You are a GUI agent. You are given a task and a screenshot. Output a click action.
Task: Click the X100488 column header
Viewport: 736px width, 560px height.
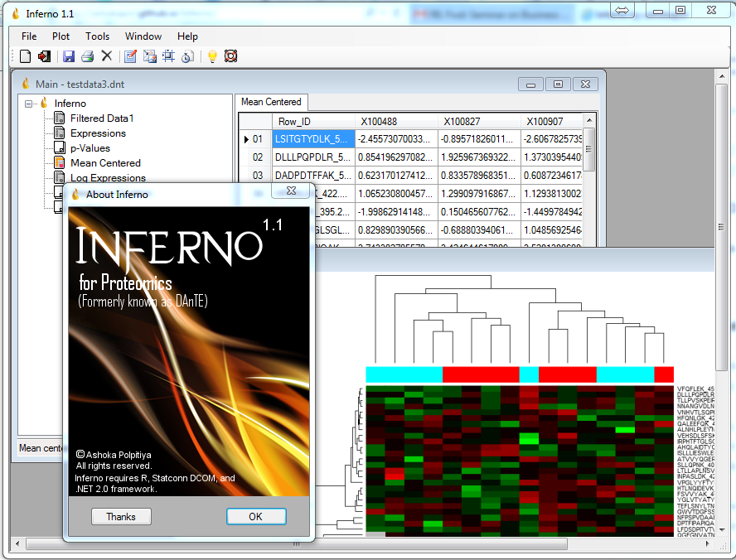coord(397,122)
